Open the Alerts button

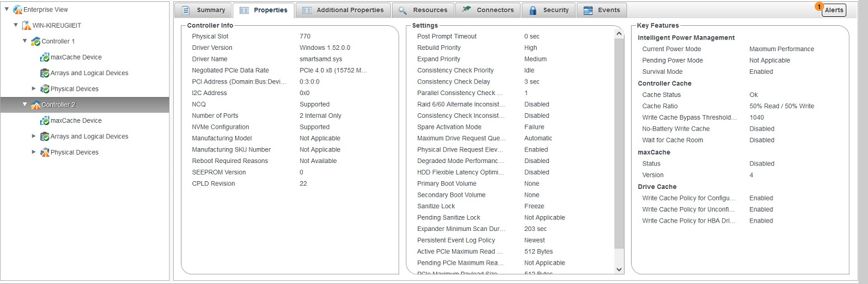tap(833, 10)
